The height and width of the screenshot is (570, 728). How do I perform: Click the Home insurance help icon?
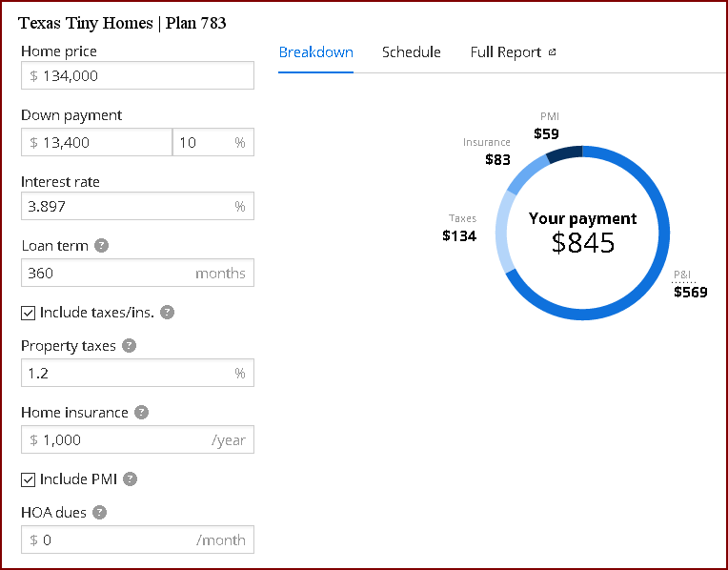(x=141, y=413)
